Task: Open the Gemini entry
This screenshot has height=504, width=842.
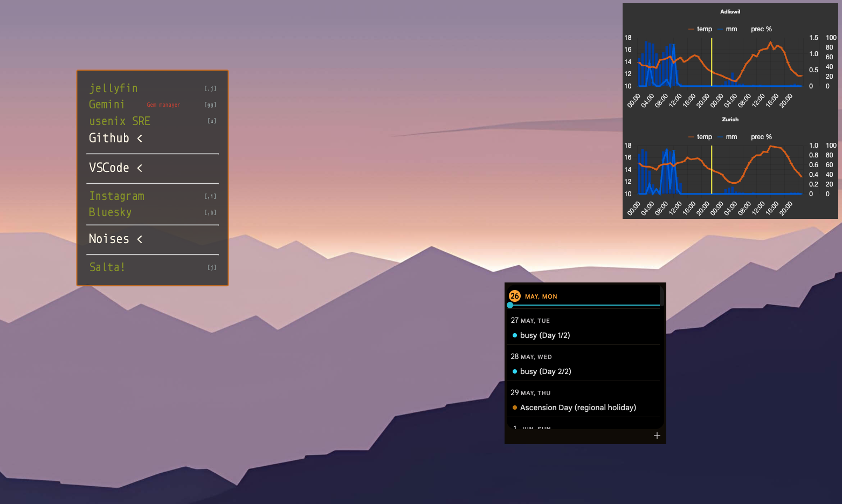Action: [107, 105]
